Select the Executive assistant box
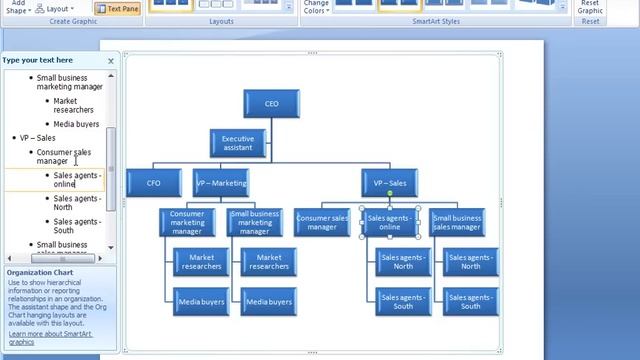The image size is (640, 360). pyautogui.click(x=238, y=143)
